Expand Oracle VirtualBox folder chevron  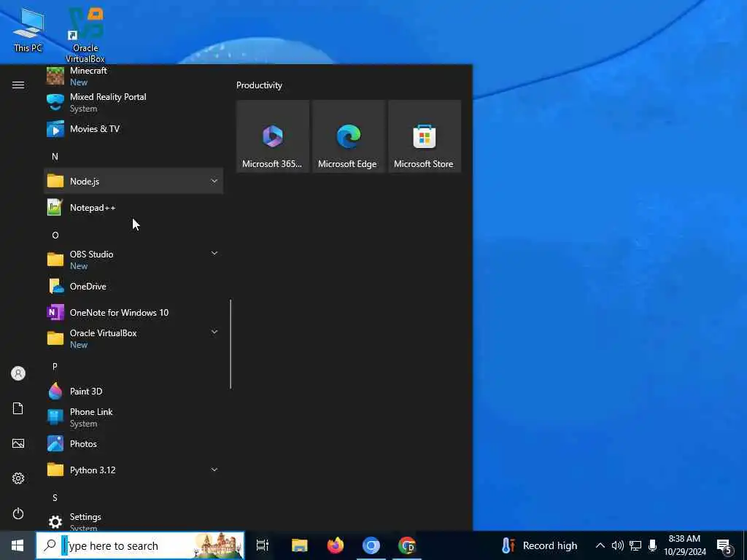[214, 332]
